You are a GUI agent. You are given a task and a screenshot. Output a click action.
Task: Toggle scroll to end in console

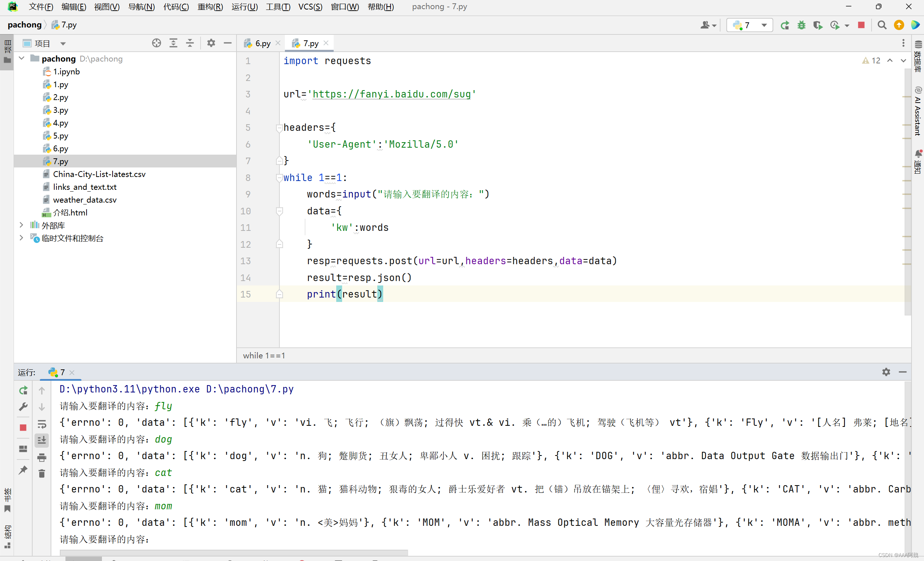click(42, 440)
